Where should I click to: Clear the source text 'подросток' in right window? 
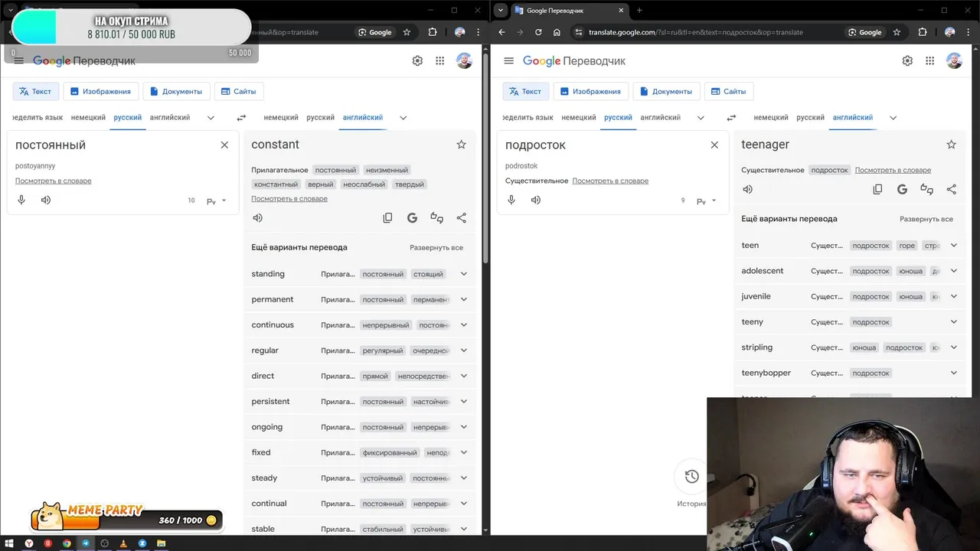pos(714,145)
